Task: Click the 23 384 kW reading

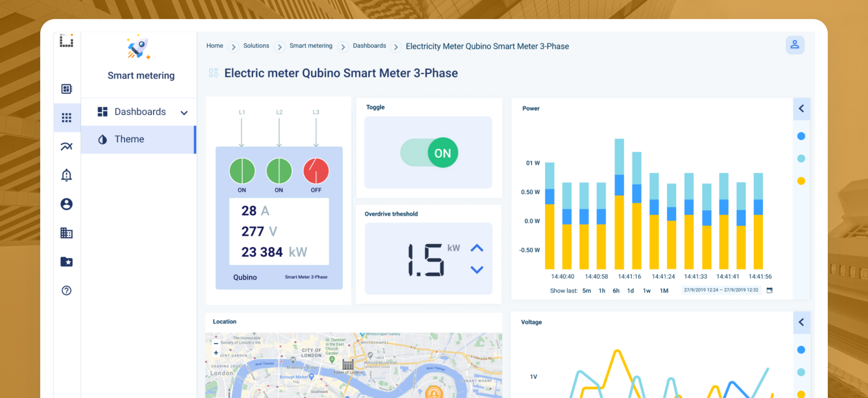Action: pos(274,252)
